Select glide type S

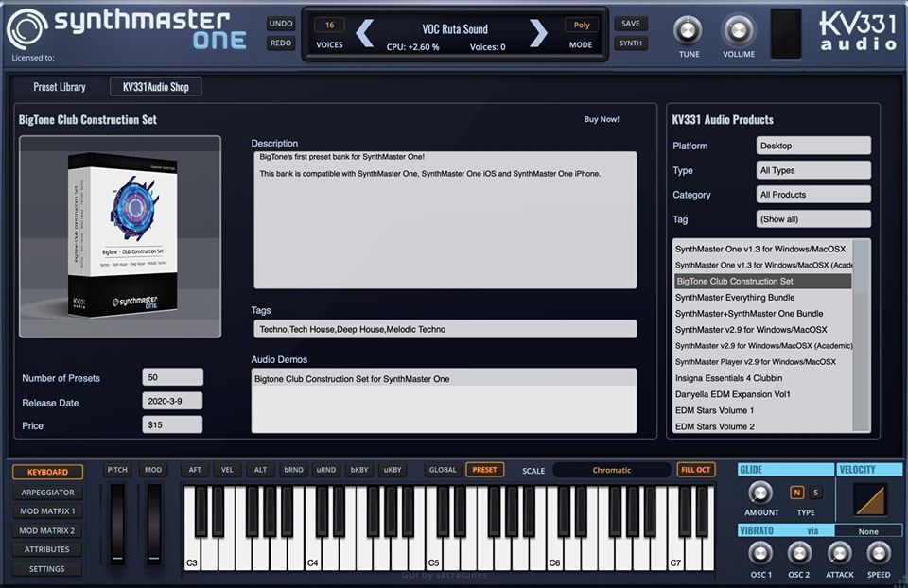815,493
